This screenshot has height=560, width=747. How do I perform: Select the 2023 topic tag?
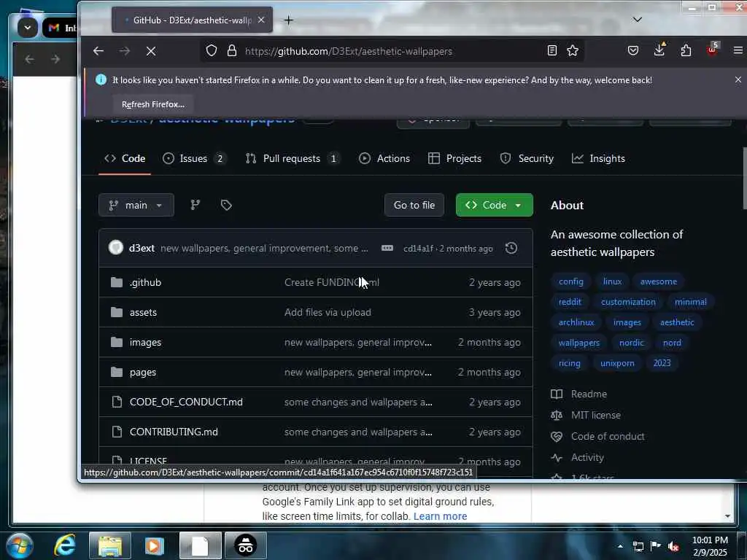coord(662,363)
